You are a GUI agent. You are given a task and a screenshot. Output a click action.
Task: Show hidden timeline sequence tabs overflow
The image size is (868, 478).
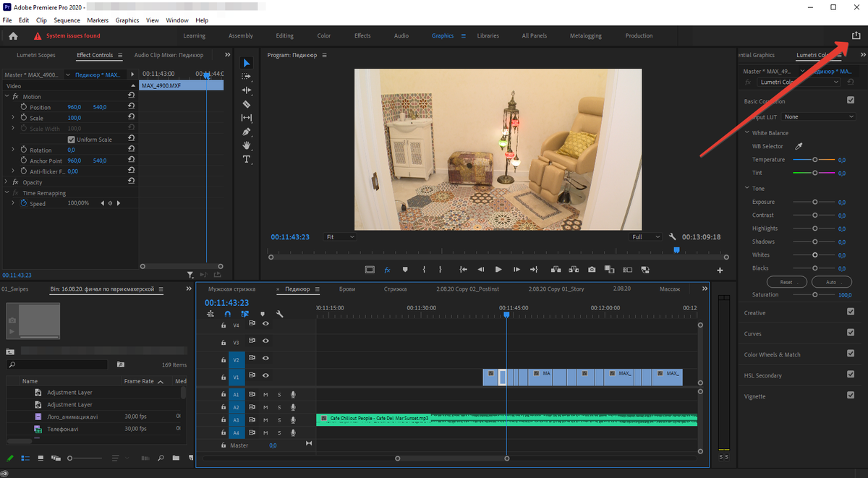tap(706, 289)
